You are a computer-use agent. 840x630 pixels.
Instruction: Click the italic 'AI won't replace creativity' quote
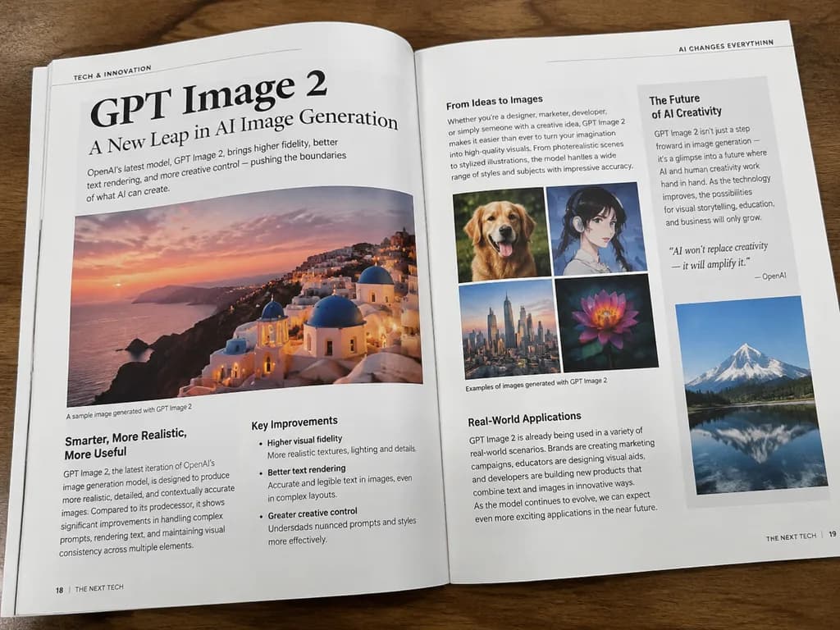click(719, 255)
